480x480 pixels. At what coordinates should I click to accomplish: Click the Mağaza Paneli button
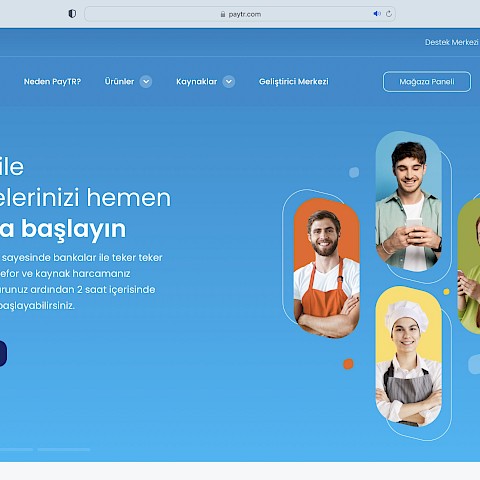point(427,82)
